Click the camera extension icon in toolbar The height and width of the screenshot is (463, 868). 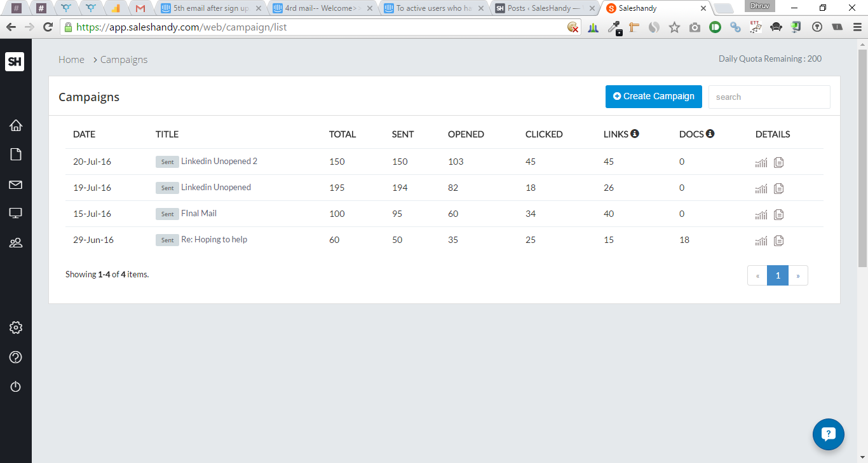[695, 27]
